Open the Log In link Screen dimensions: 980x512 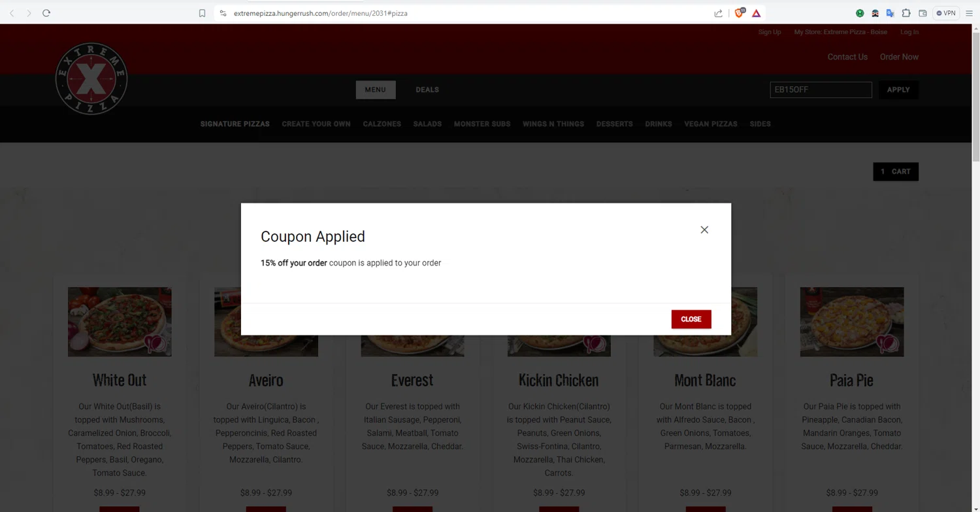[x=909, y=32]
